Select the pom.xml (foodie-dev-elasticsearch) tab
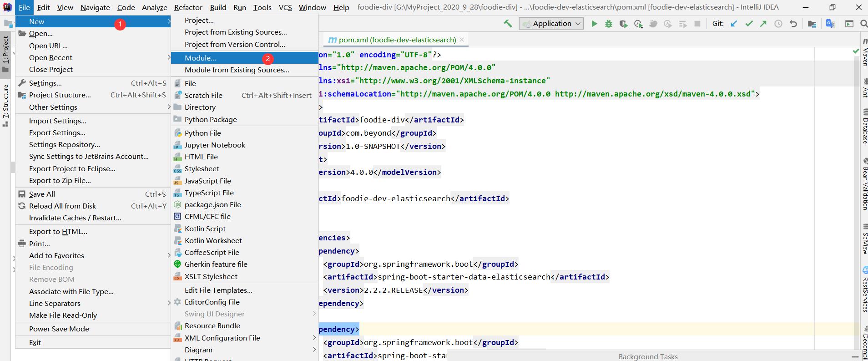The image size is (868, 361). pyautogui.click(x=397, y=40)
